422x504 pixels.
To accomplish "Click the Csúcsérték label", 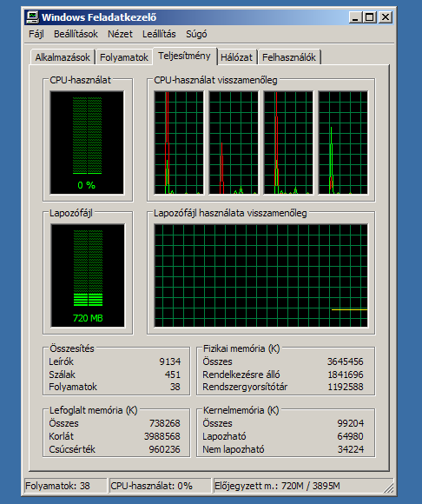I will [72, 449].
